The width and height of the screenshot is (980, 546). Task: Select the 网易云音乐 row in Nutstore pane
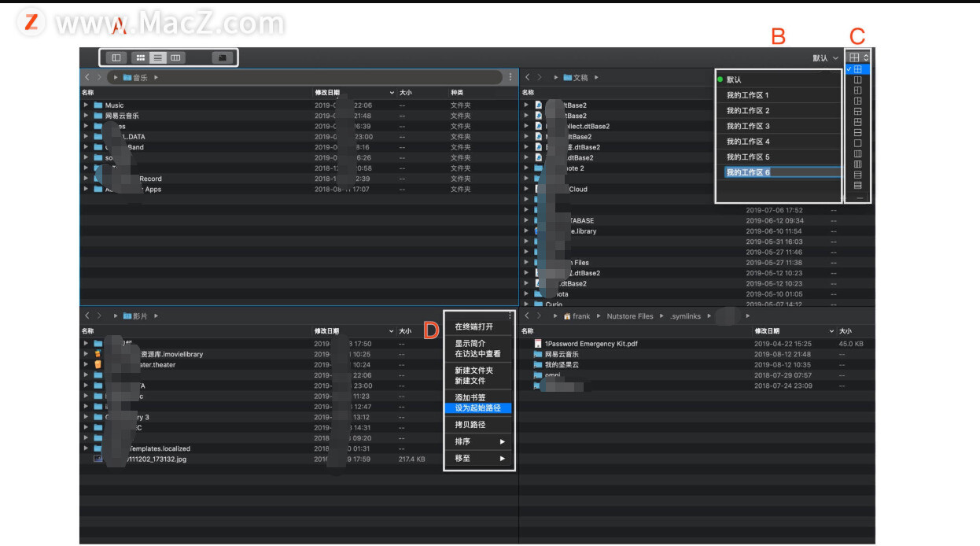click(697, 354)
